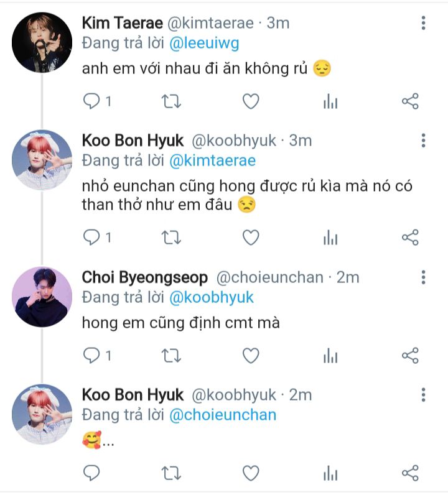
Task: View analytics of Kim Taerae's tweet
Action: [330, 101]
